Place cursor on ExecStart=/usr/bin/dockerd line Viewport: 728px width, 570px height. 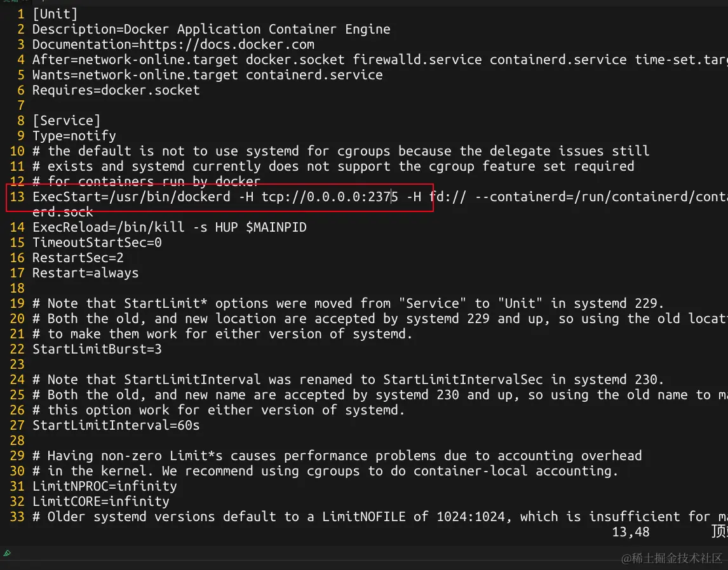point(380,197)
